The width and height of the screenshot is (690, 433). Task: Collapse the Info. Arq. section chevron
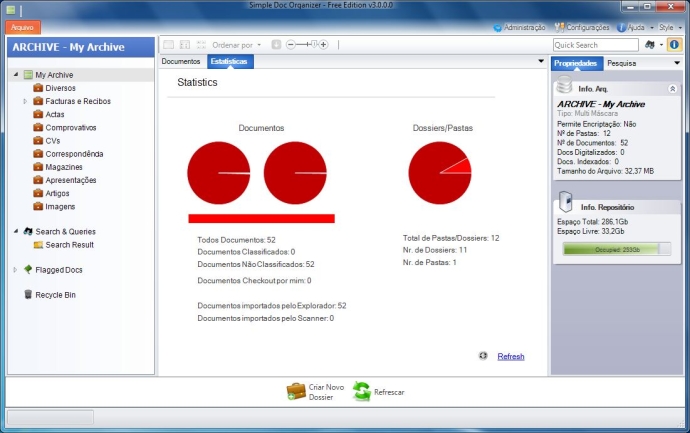click(672, 89)
